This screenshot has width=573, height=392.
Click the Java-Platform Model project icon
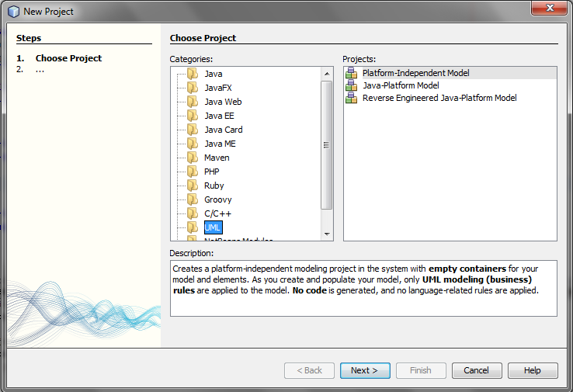(351, 85)
